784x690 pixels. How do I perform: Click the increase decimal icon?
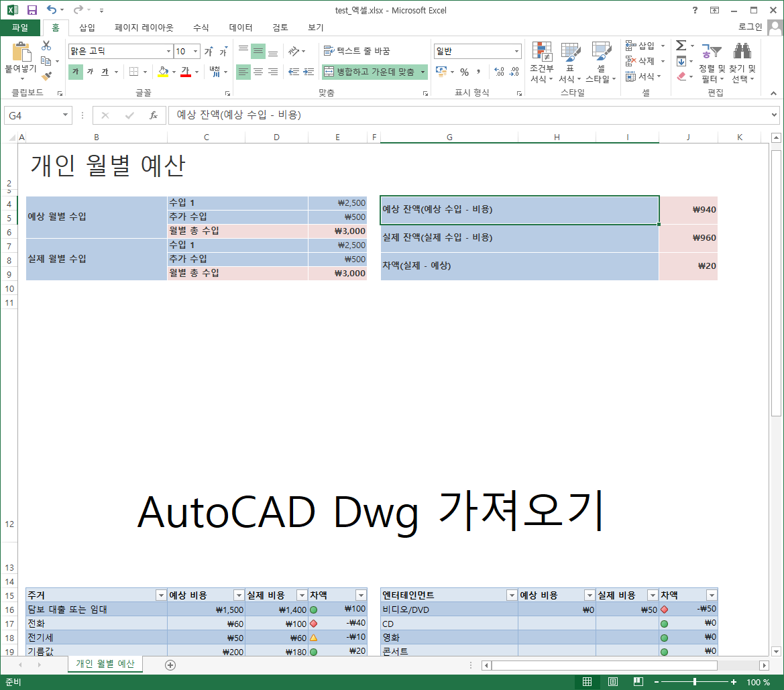click(499, 72)
